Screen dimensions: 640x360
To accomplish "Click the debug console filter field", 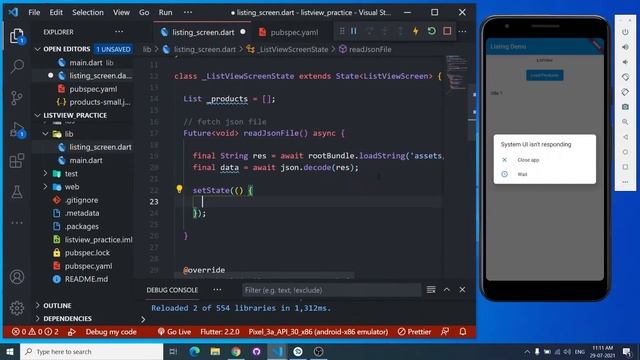I will pos(331,290).
